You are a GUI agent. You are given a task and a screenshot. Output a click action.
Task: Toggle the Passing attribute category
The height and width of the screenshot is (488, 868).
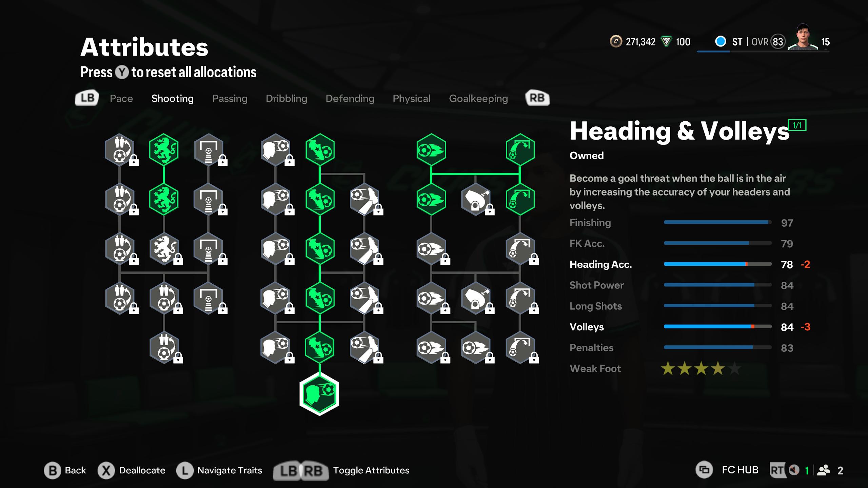click(230, 98)
